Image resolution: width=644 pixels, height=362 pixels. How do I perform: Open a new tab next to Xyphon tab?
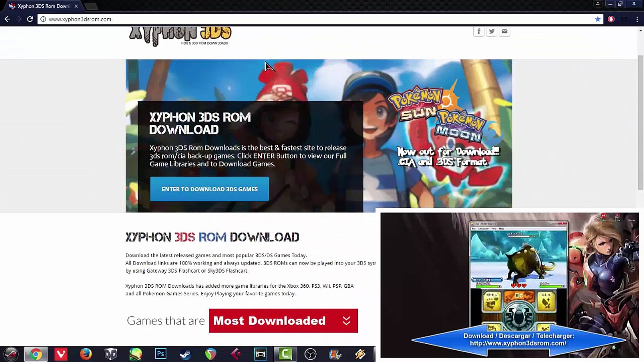click(x=91, y=6)
